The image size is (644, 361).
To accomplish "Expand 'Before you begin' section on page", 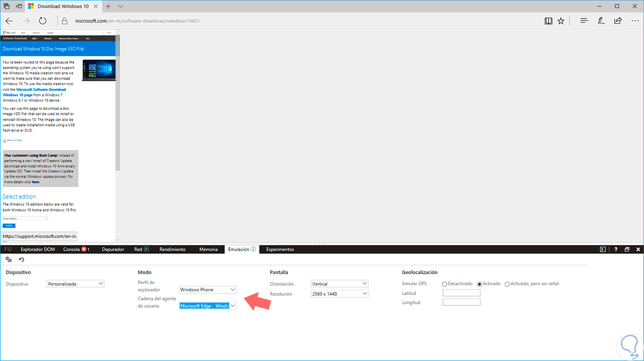I will click(x=13, y=140).
